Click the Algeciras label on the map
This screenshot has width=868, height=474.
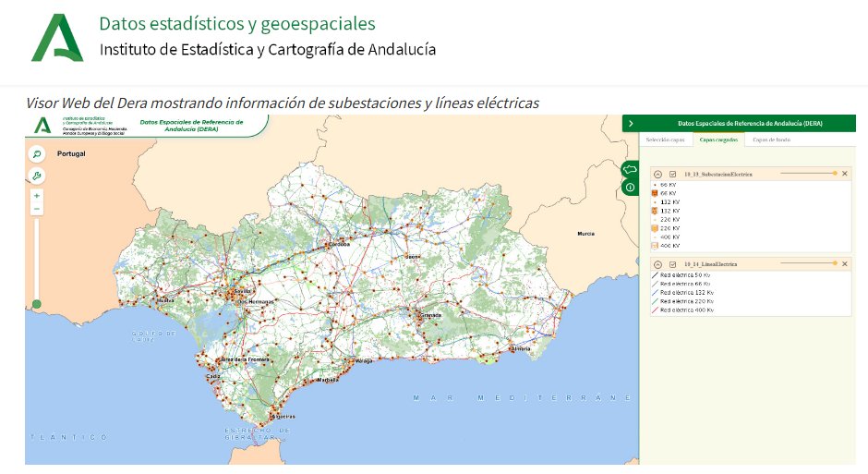pyautogui.click(x=283, y=417)
